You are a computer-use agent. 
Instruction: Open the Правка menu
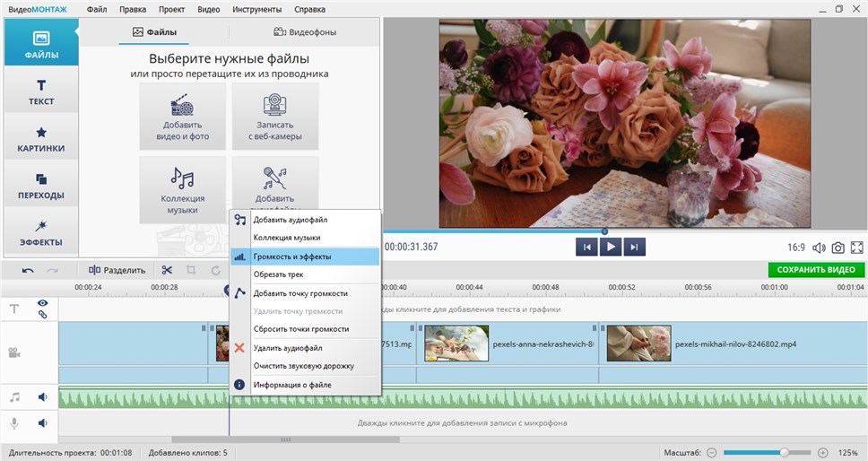pyautogui.click(x=133, y=9)
